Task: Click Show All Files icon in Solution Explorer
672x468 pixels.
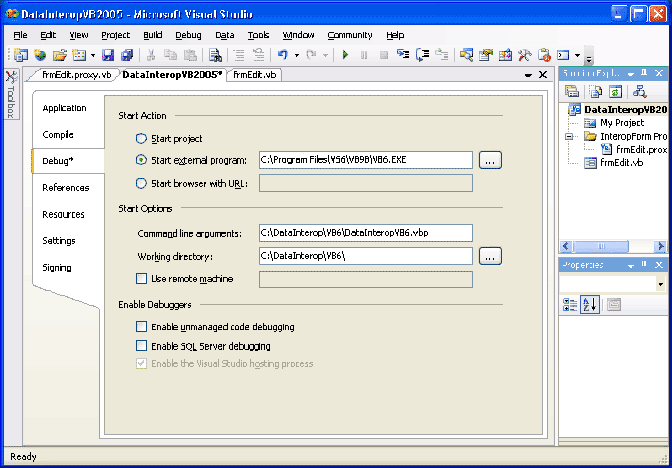Action: [x=596, y=91]
